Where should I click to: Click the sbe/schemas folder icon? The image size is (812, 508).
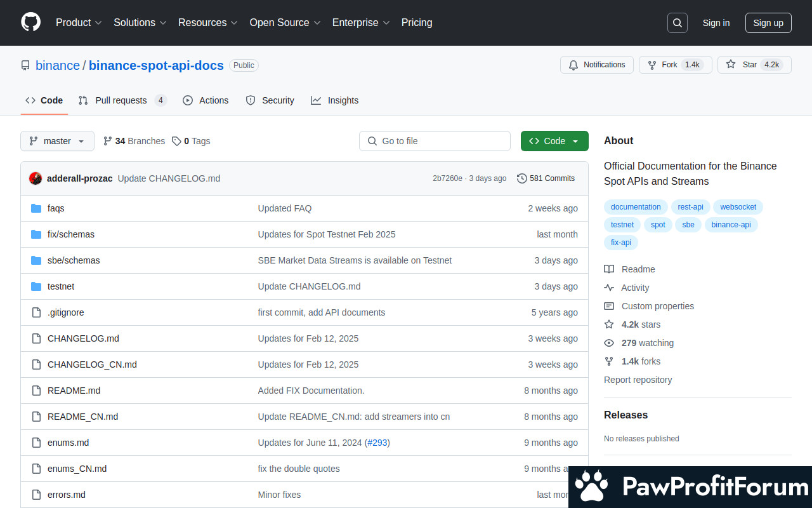(x=36, y=260)
